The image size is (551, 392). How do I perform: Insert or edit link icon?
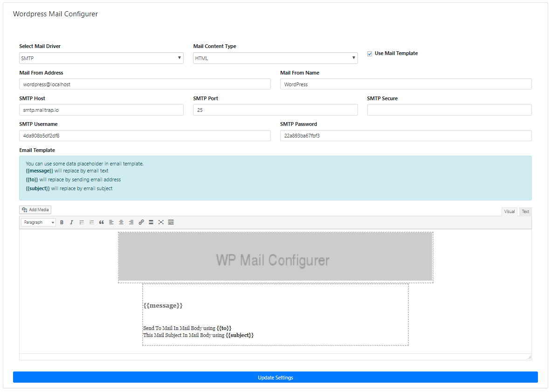click(x=141, y=222)
